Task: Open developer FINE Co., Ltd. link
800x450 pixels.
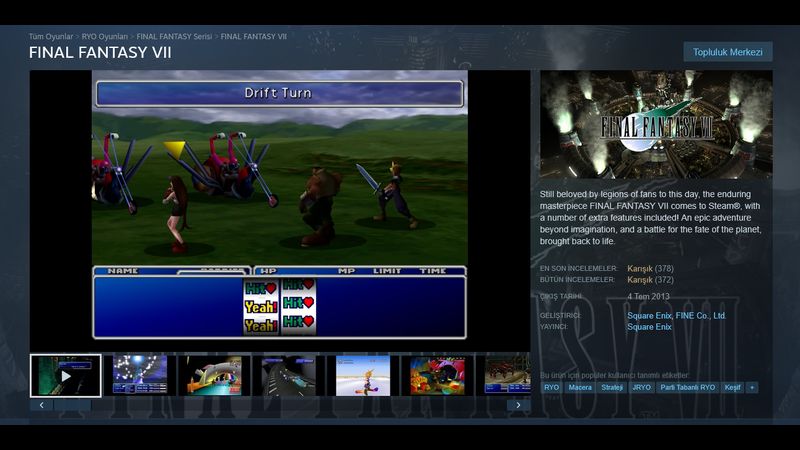Action: tap(701, 316)
